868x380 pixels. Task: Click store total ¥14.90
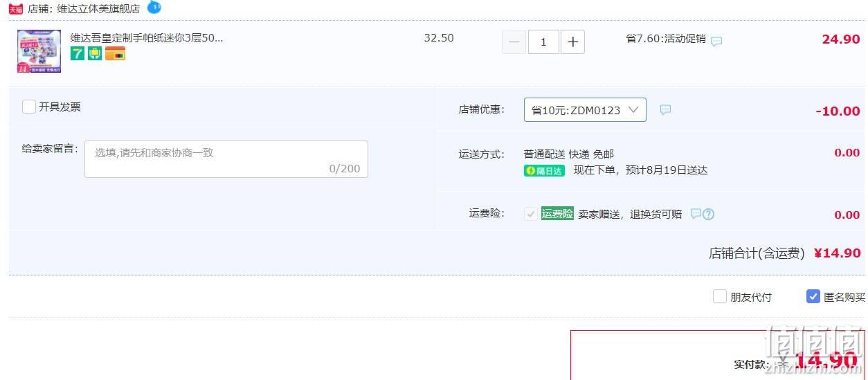(838, 253)
